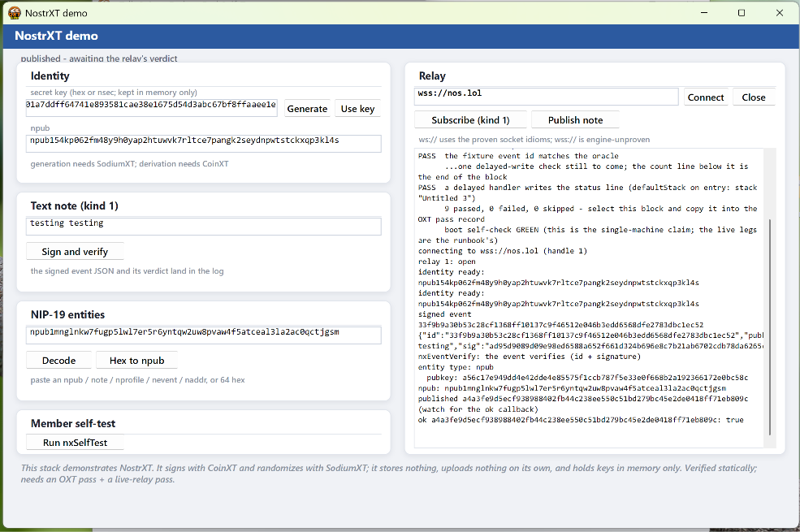Maximize the NostrXT demo window

[742, 13]
